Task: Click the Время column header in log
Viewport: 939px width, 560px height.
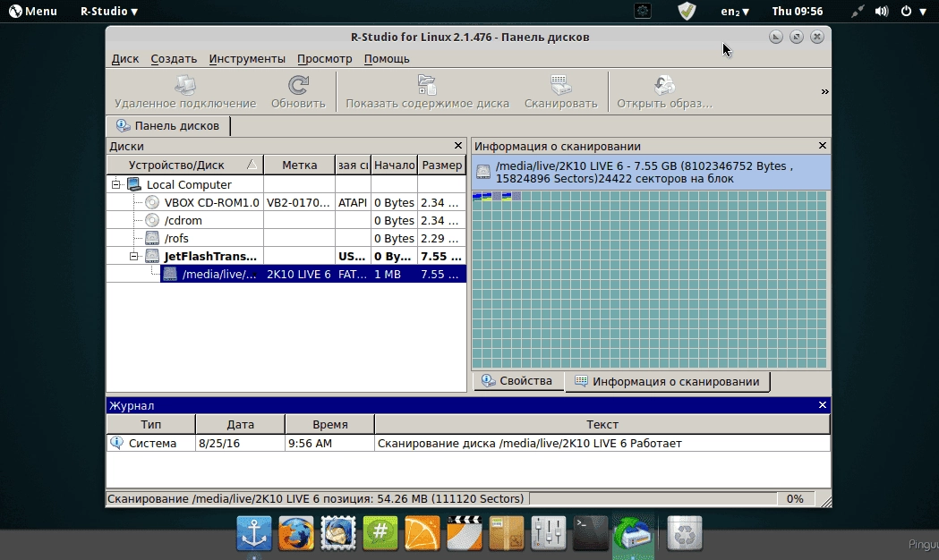Action: click(x=330, y=424)
